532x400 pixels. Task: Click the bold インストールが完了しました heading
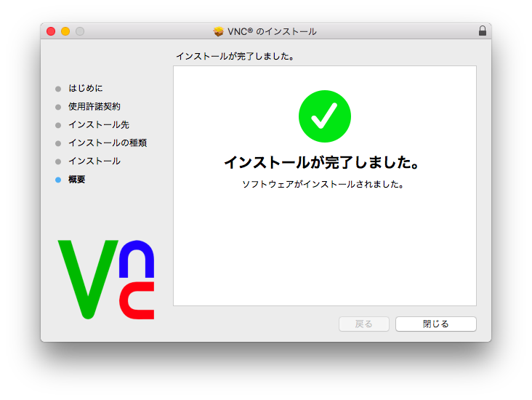324,162
